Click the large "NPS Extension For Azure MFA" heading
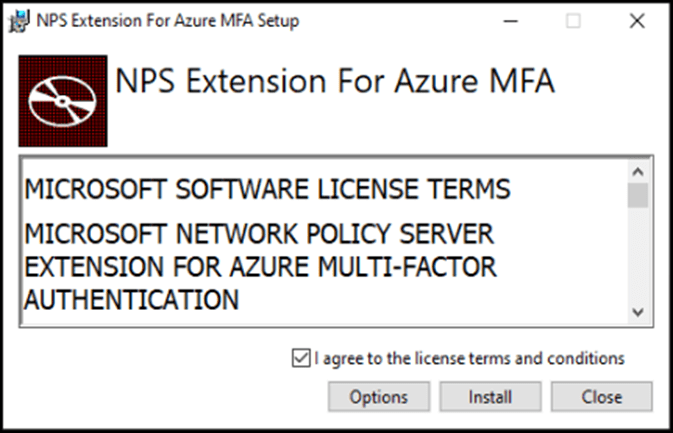This screenshot has width=673, height=433. click(335, 81)
